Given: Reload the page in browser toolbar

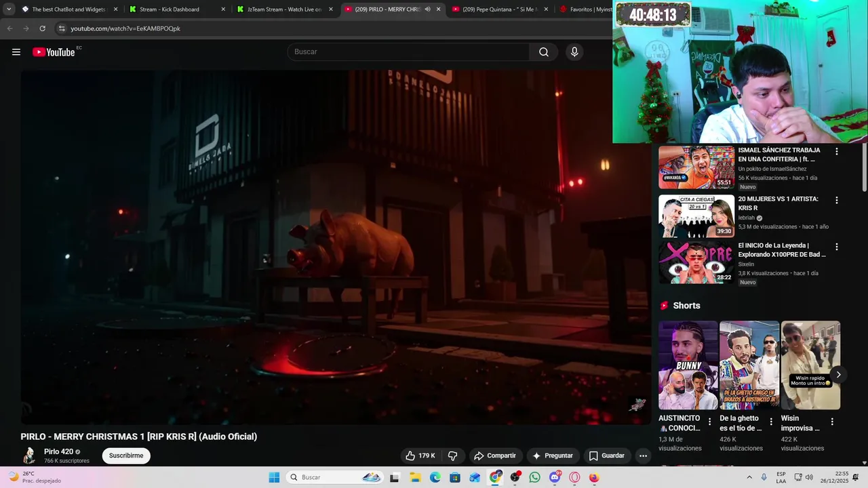Looking at the screenshot, I should tap(42, 28).
